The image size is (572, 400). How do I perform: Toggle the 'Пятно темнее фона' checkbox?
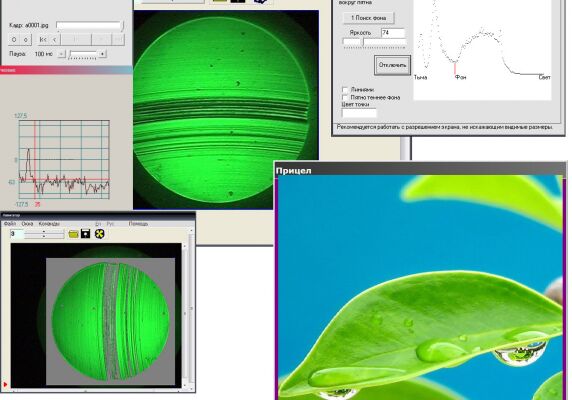click(345, 97)
